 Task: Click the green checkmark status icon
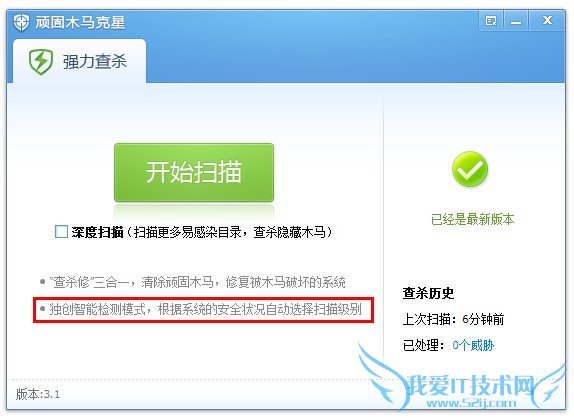point(470,169)
